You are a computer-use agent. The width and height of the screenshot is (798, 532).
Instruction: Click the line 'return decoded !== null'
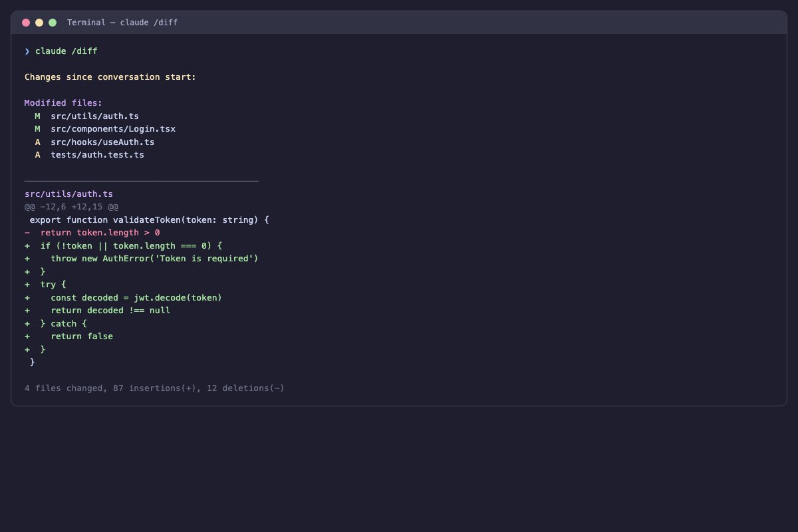[98, 311]
